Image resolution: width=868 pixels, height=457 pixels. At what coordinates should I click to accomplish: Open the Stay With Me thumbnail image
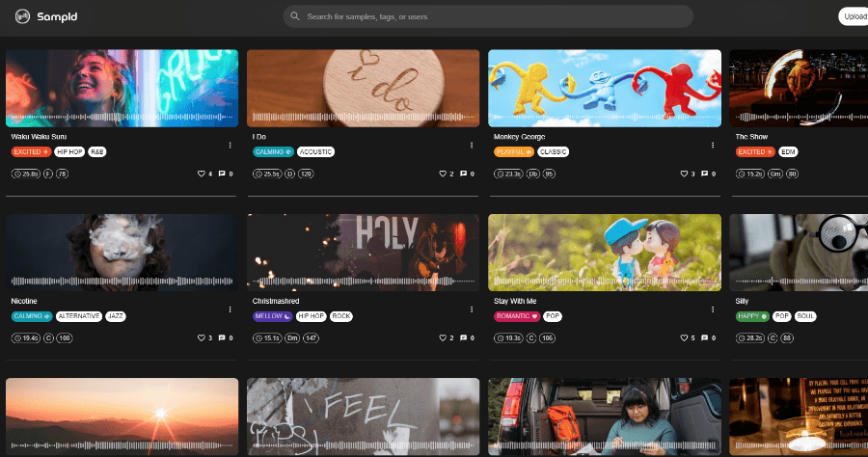(605, 253)
